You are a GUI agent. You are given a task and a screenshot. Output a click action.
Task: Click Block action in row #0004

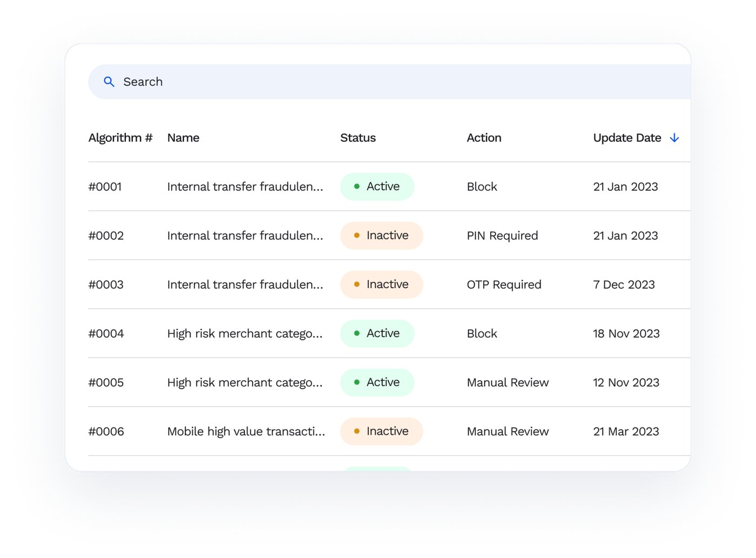[482, 334]
